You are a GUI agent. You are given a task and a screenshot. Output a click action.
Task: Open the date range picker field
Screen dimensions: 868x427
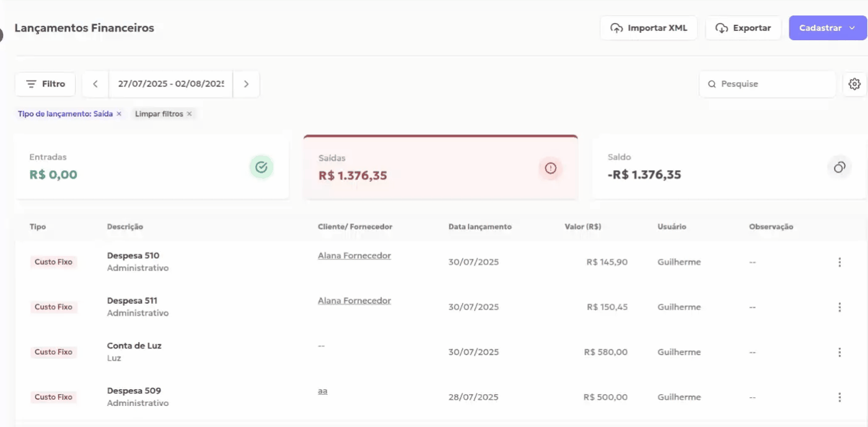click(x=170, y=84)
